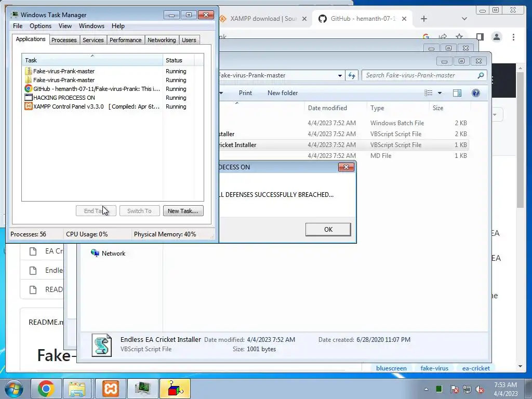Click the VBScript file icon in details pane
This screenshot has height=399, width=532.
102,345
